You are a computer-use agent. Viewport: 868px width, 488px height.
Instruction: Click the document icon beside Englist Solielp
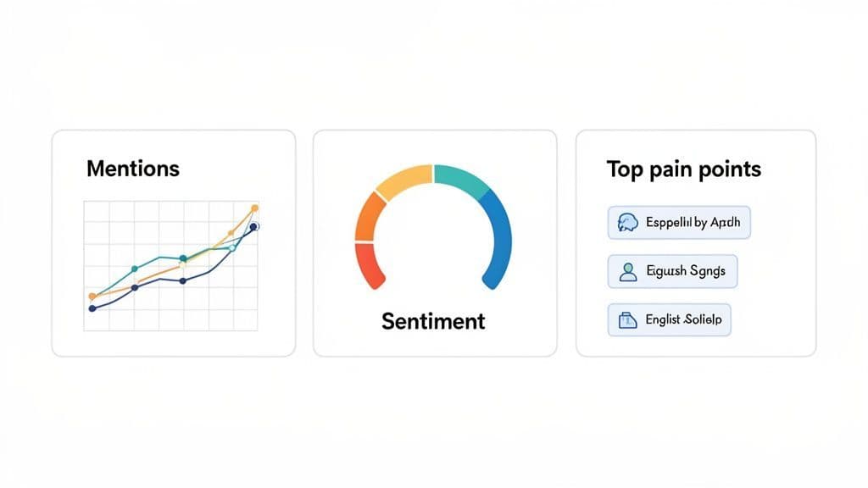(x=628, y=320)
